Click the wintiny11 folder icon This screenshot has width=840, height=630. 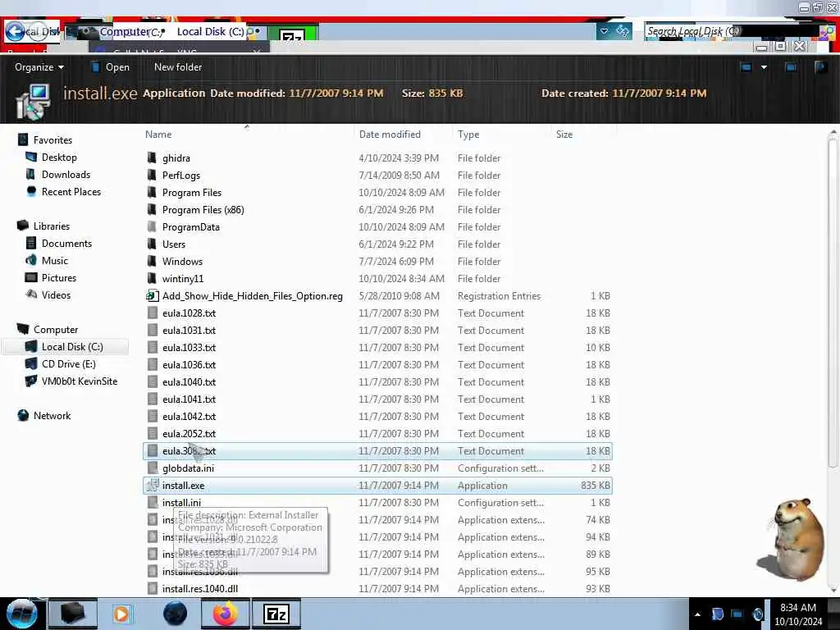152,279
